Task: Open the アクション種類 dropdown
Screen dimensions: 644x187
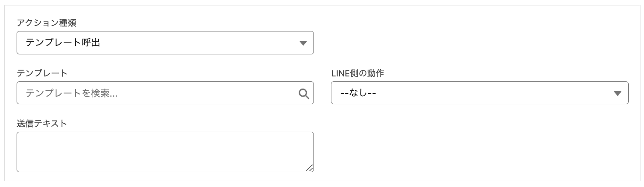Action: 165,43
